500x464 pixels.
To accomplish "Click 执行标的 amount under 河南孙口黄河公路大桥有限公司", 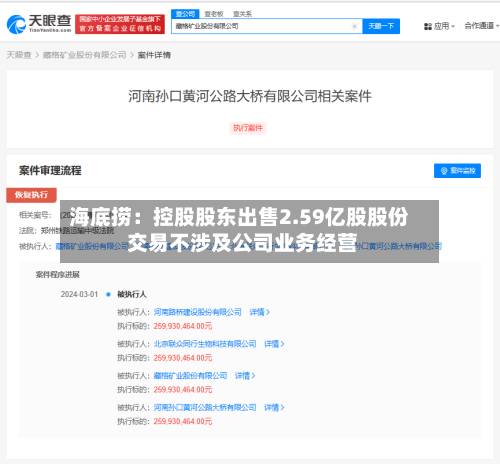I will (183, 421).
